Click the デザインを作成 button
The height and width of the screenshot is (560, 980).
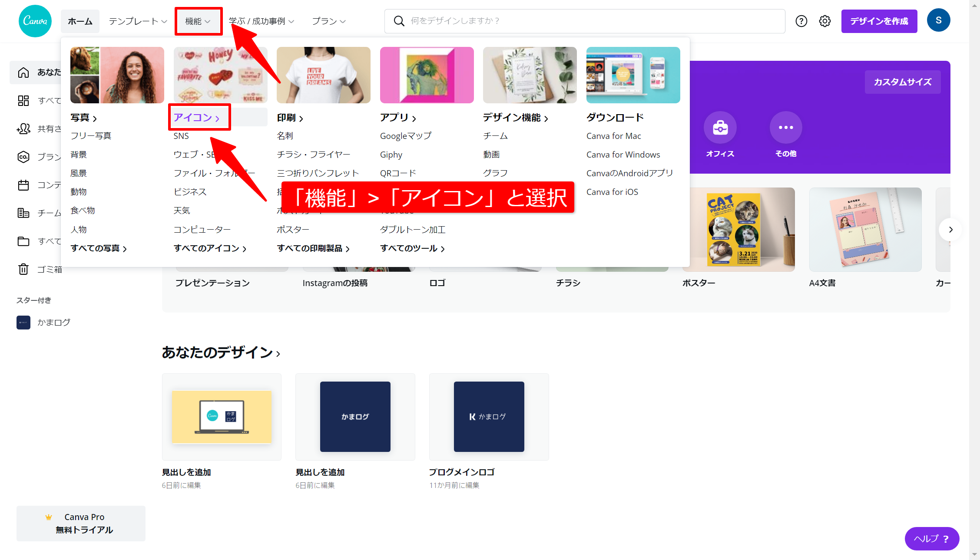[879, 21]
